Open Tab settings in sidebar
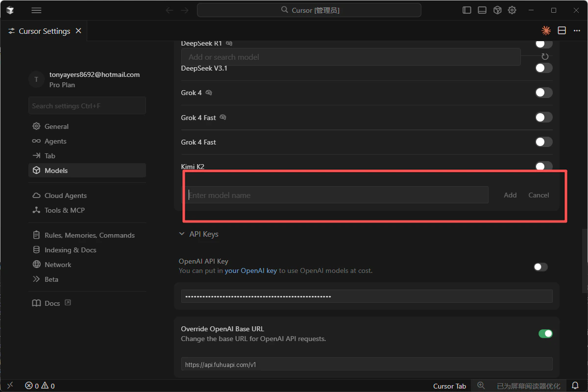Image resolution: width=588 pixels, height=392 pixels. pos(87,156)
